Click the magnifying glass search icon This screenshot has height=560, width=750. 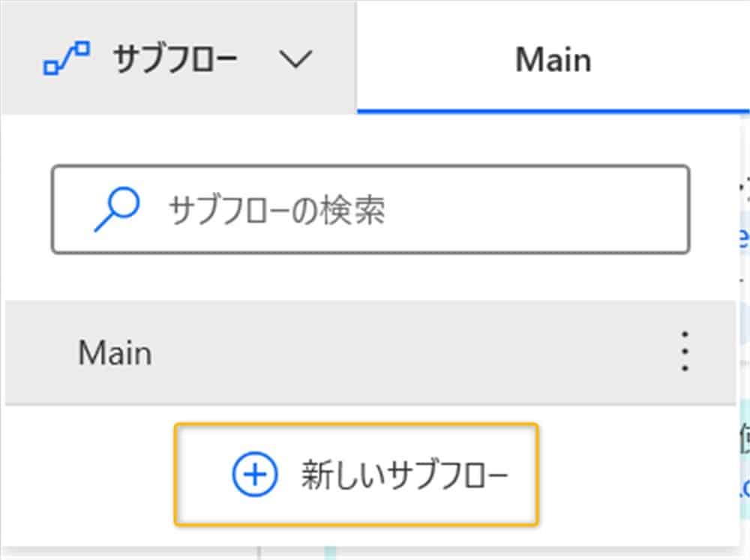117,209
